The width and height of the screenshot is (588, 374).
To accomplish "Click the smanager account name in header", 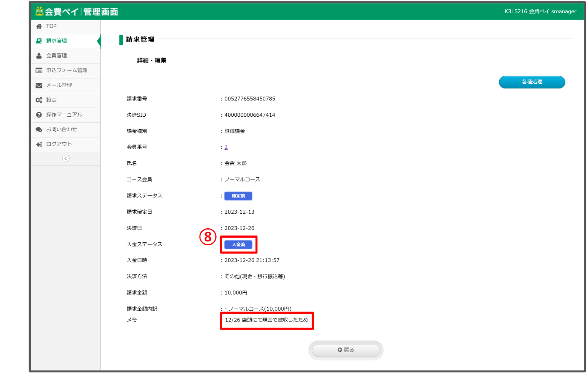I will [x=563, y=12].
